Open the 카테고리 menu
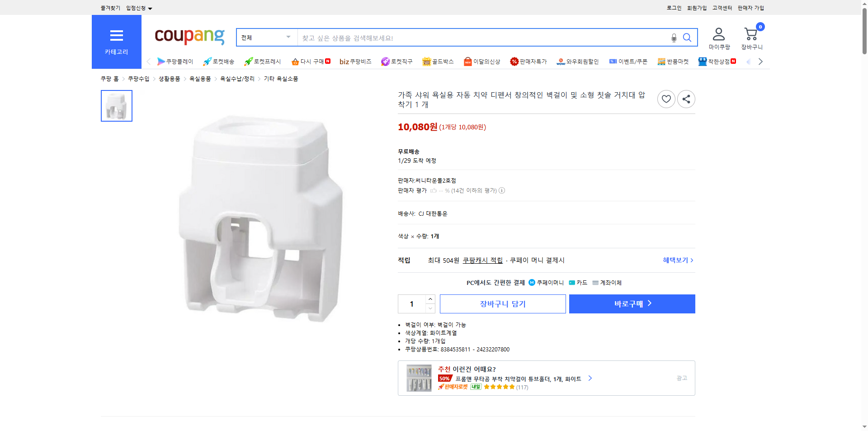 pyautogui.click(x=116, y=42)
